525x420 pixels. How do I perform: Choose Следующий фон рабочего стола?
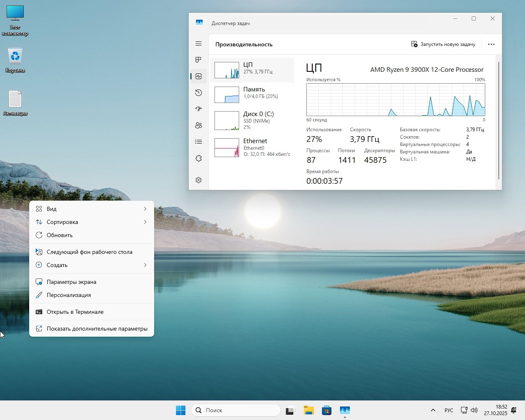tap(91, 252)
